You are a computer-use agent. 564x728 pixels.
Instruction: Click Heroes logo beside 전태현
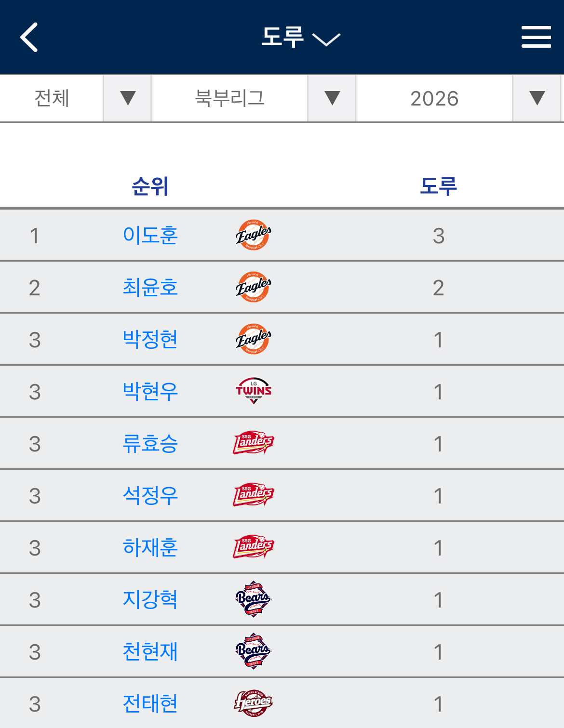[254, 703]
